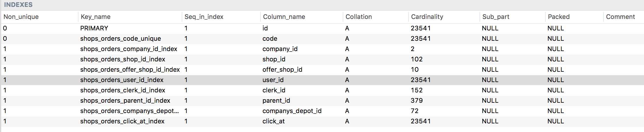Select the PRIMARY key row

pyautogui.click(x=322, y=28)
